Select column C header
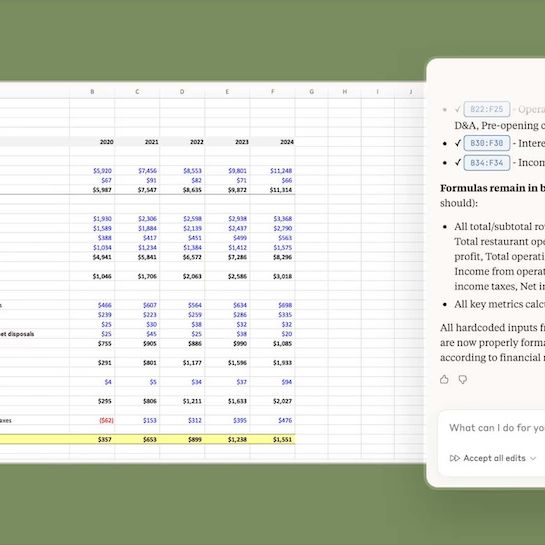This screenshot has height=545, width=545. pyautogui.click(x=137, y=92)
